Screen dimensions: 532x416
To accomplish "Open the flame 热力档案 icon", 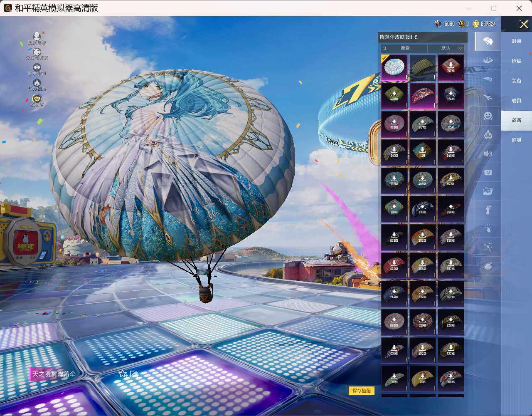I will point(37,83).
